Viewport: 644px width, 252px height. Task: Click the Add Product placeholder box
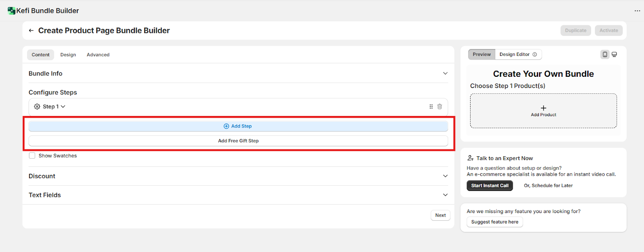(543, 111)
